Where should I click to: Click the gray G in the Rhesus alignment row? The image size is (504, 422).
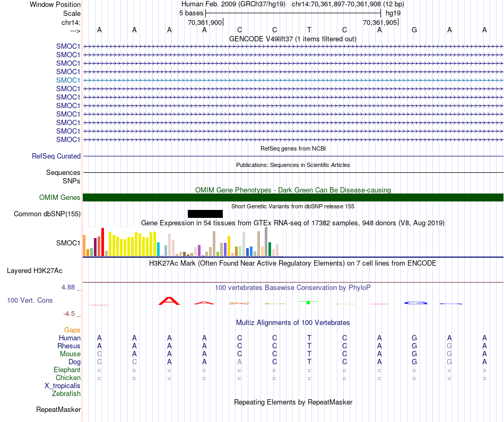coord(449,346)
